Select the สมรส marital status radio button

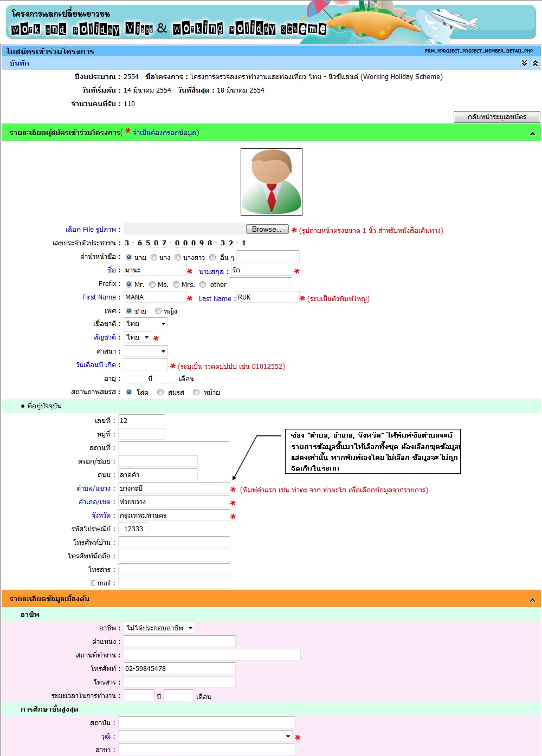click(160, 392)
